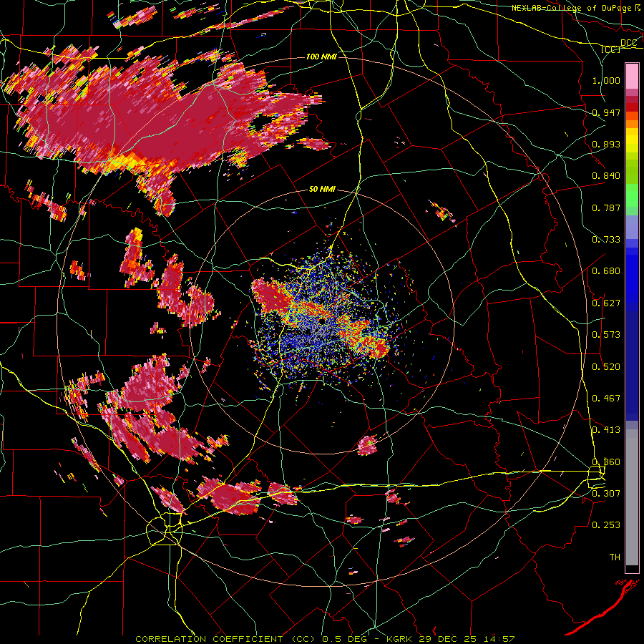Select the DCC label above the scale

click(x=628, y=43)
